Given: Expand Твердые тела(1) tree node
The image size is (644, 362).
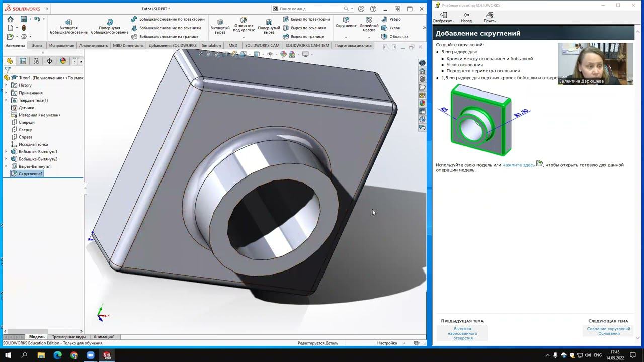Looking at the screenshot, I should point(6,100).
